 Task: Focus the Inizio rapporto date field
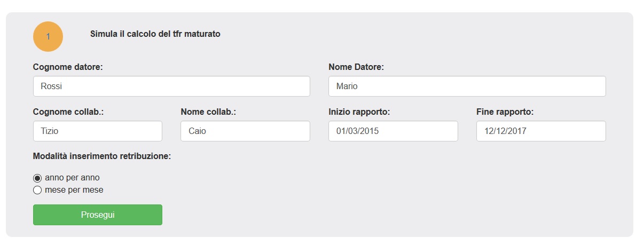tap(392, 131)
